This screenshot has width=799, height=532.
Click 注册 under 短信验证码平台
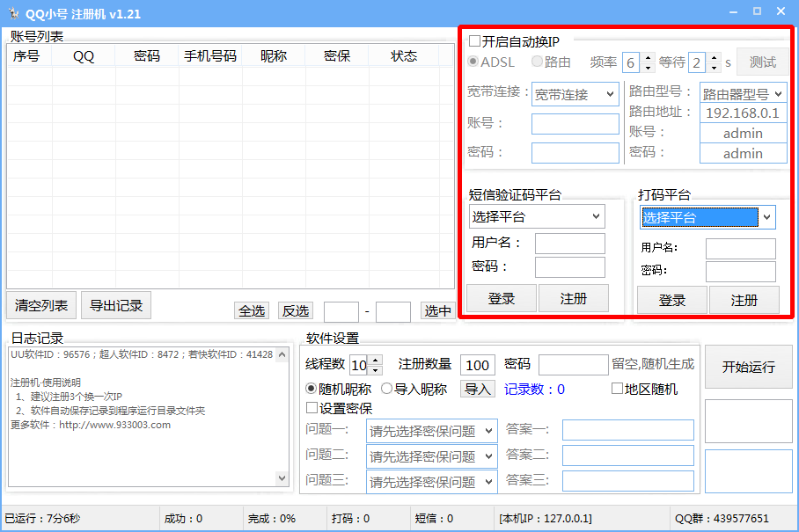(573, 298)
